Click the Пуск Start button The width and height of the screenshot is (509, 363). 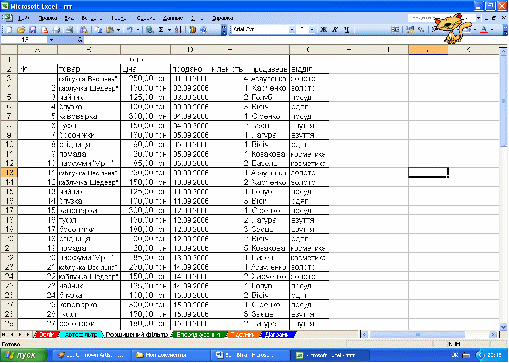[23, 355]
